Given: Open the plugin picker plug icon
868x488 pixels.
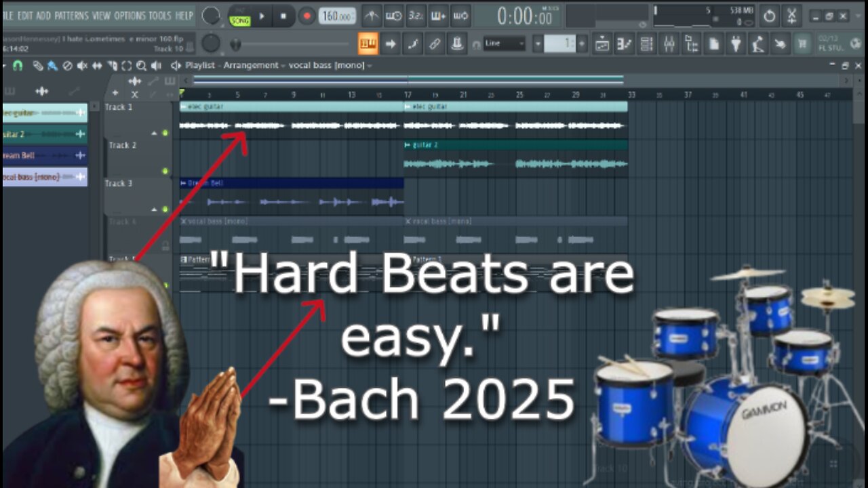Looking at the screenshot, I should (736, 44).
